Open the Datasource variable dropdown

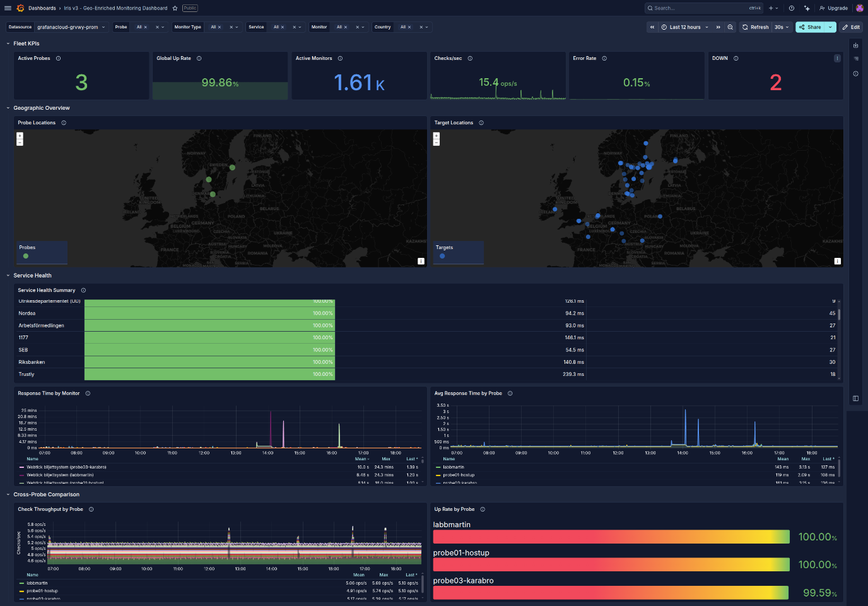71,27
